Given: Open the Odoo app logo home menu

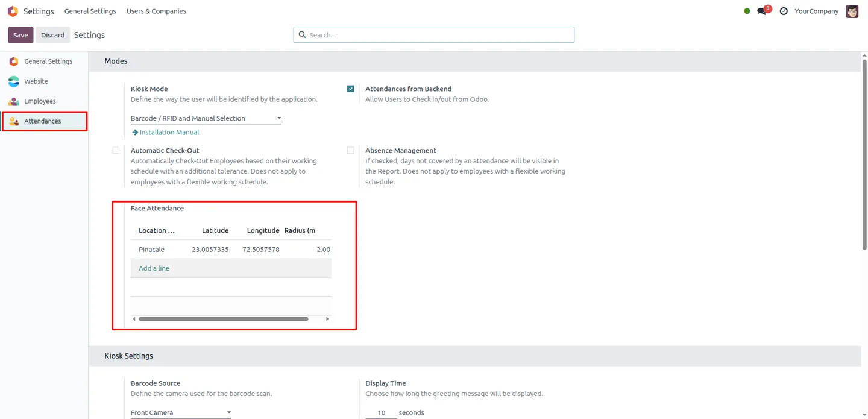Looking at the screenshot, I should coord(13,11).
